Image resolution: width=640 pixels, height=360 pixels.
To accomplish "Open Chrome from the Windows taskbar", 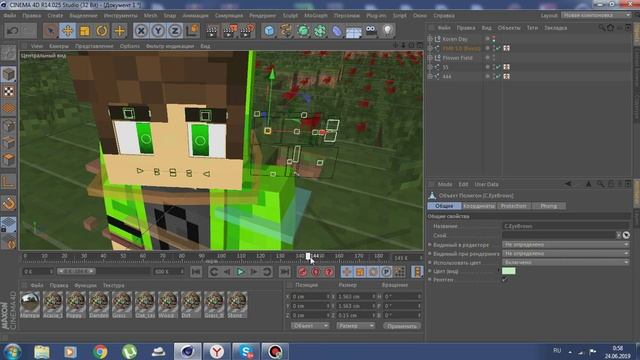I will point(100,351).
